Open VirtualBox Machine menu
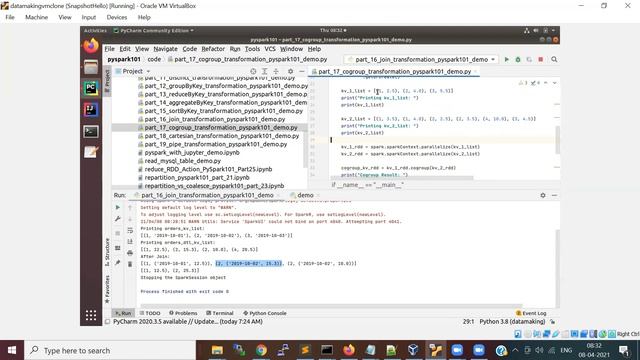 click(36, 17)
